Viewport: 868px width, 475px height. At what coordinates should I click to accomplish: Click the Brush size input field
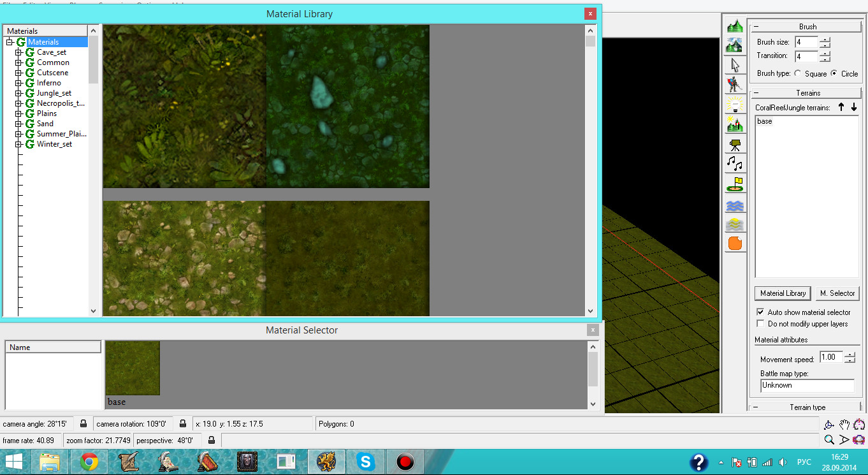coord(806,42)
